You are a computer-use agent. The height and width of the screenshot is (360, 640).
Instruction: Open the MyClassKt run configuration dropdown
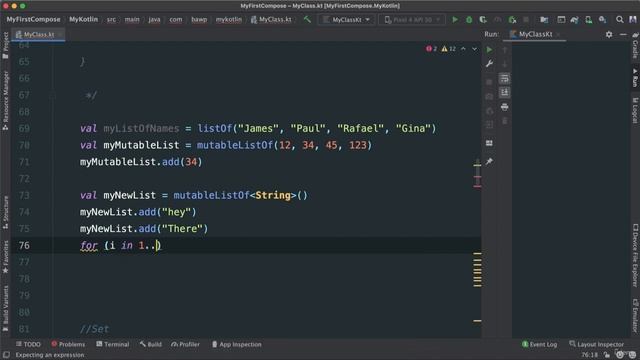(x=346, y=20)
